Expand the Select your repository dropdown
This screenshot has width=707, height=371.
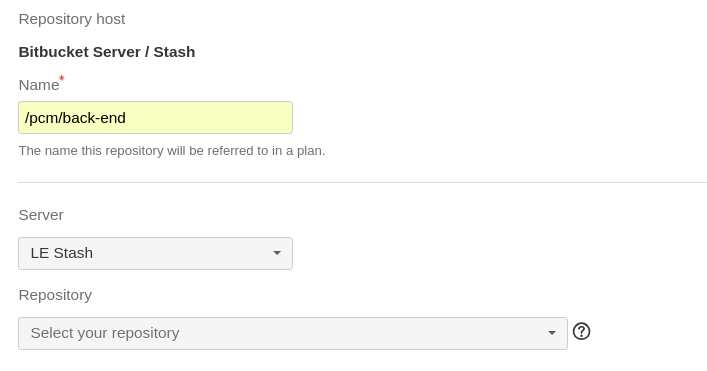[x=293, y=333]
